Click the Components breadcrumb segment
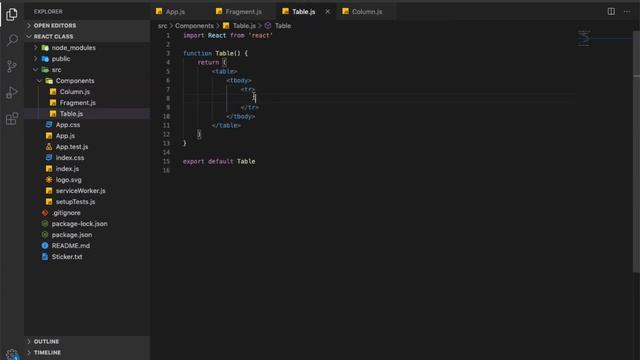640x360 pixels. coord(194,26)
